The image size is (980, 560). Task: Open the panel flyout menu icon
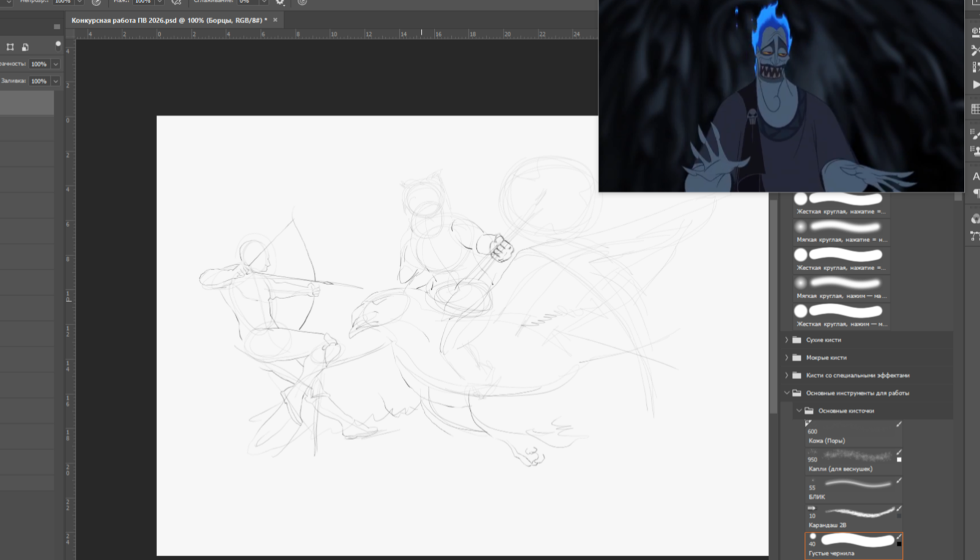coord(57,27)
